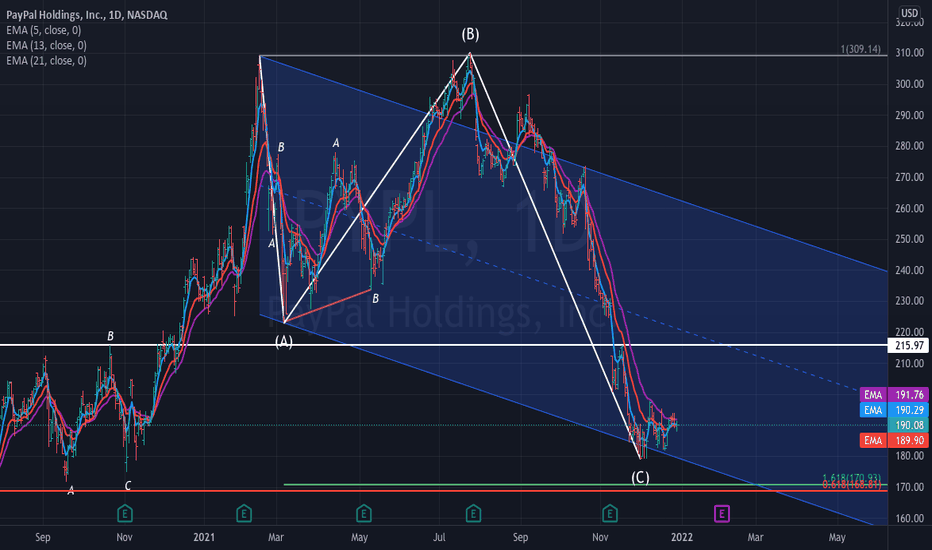Open the purple upcoming earnings marker

point(722,513)
